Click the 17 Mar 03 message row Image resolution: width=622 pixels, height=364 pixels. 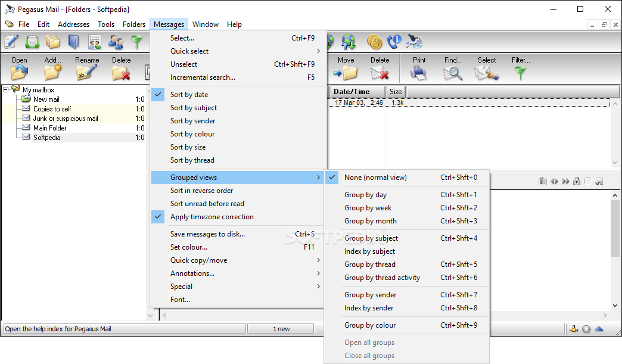(469, 102)
